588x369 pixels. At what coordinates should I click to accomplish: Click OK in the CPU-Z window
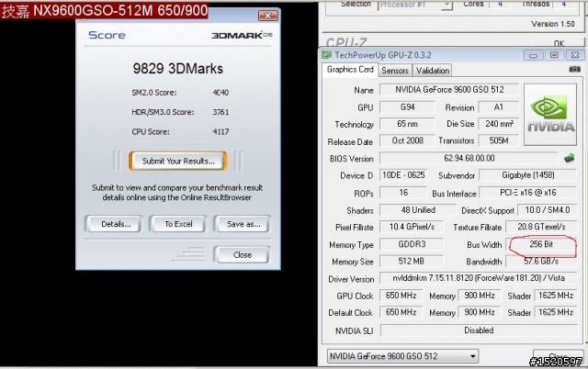click(559, 42)
